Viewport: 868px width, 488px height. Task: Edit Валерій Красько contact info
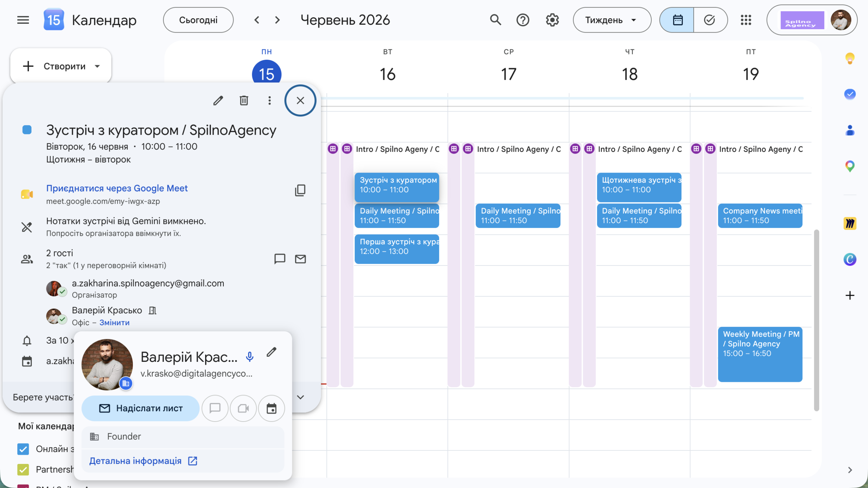coord(271,352)
